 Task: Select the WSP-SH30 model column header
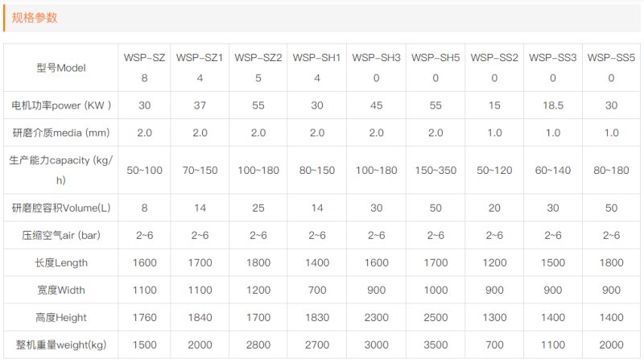376,68
